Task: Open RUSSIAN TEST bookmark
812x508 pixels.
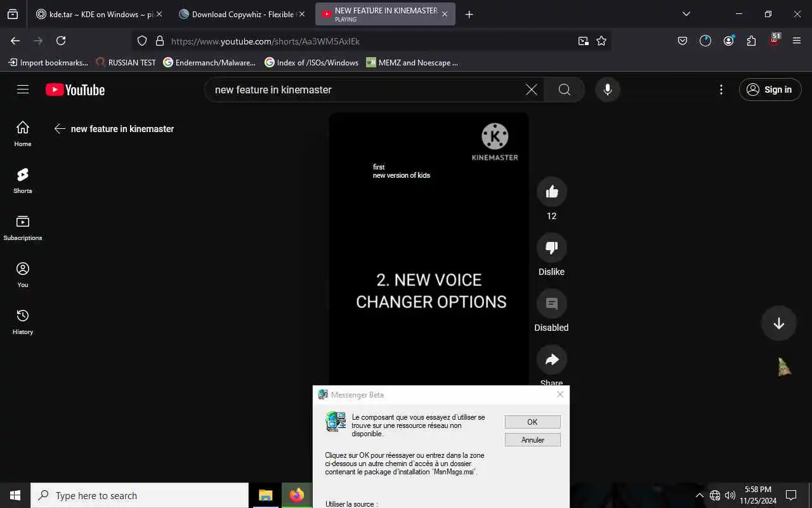Action: (126, 62)
